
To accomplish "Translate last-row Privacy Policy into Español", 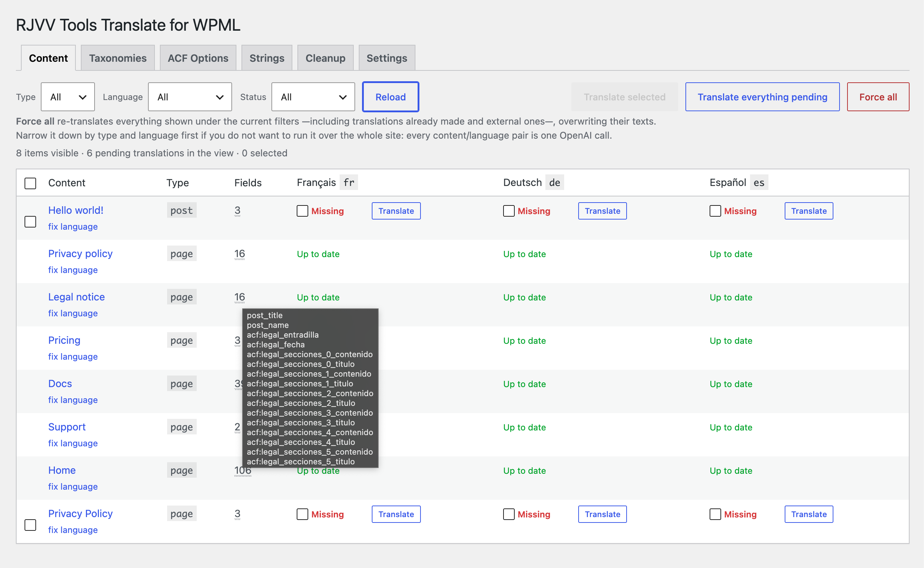I will click(x=809, y=514).
